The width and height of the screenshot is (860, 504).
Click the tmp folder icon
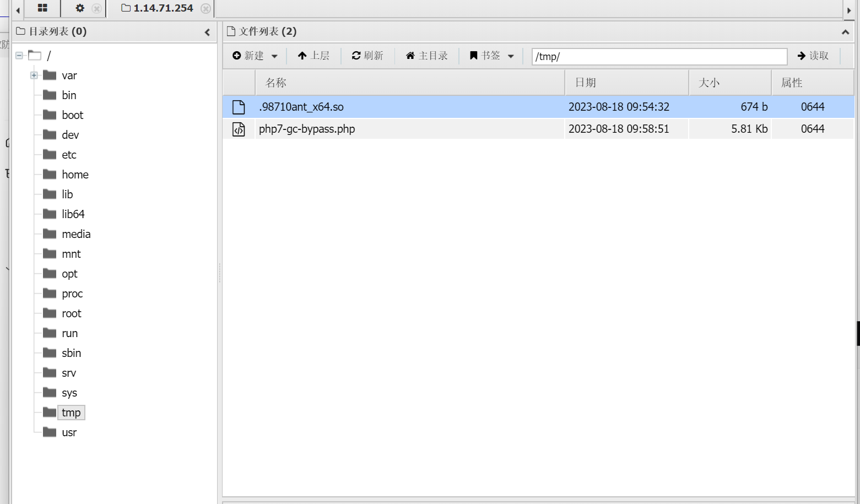pyautogui.click(x=50, y=412)
